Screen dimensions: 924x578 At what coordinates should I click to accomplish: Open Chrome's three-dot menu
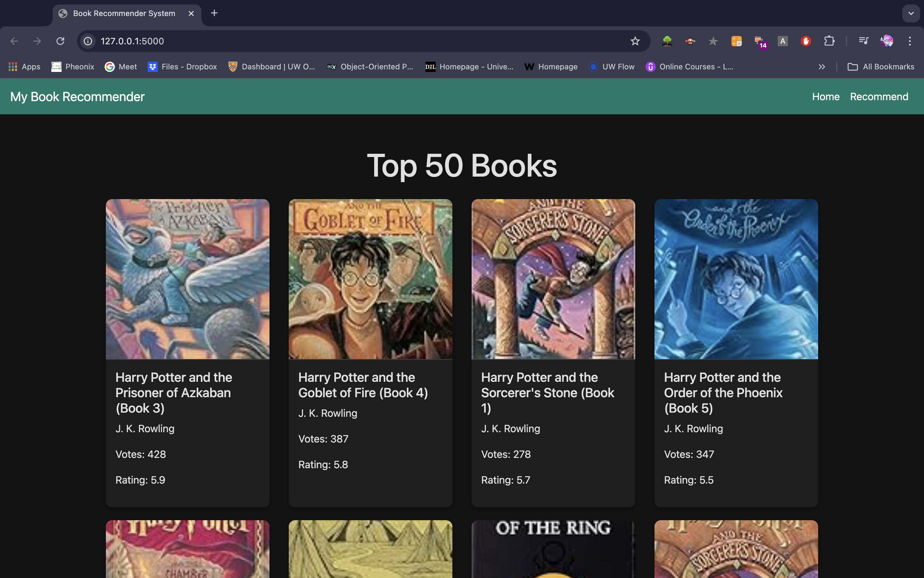(910, 41)
